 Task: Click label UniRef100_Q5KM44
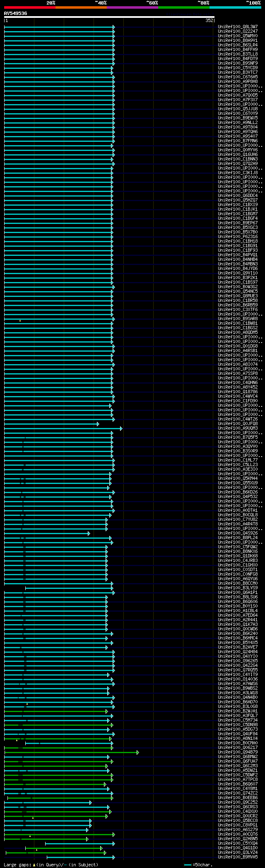tap(238, 478)
